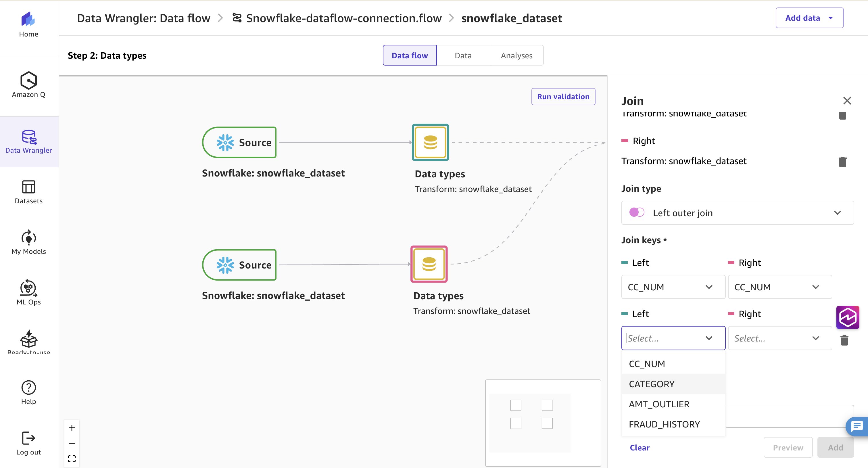Fit the flow canvas to view

click(72, 459)
